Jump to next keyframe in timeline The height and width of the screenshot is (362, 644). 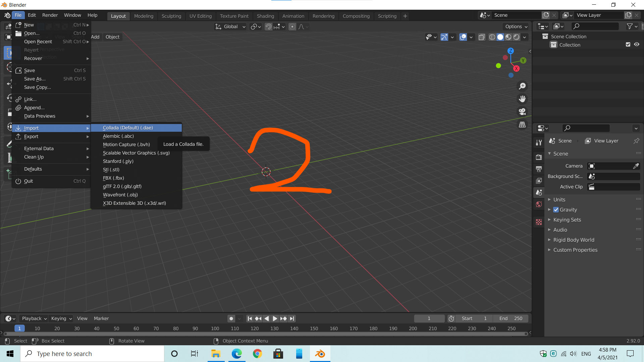pos(283,318)
